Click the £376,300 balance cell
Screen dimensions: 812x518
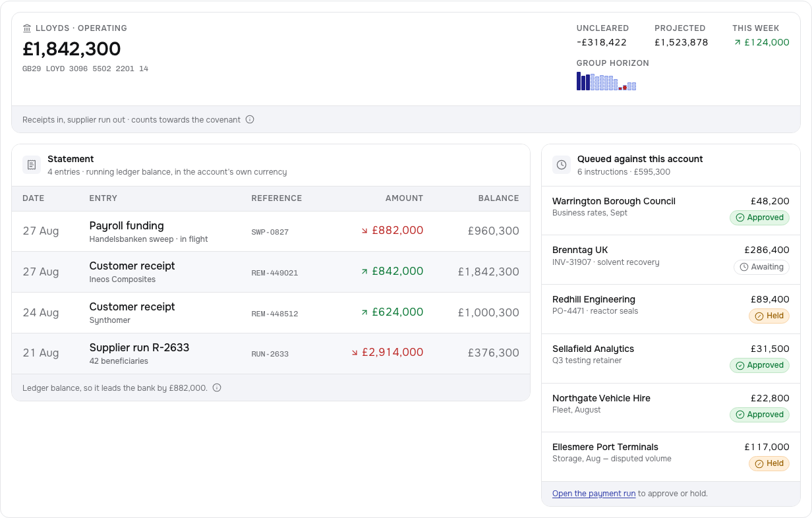(x=494, y=353)
